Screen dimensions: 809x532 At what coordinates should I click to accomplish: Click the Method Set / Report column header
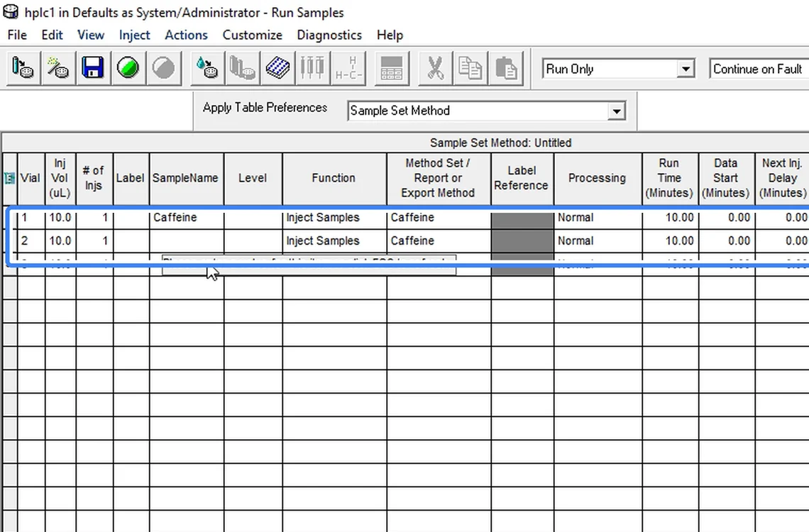(438, 178)
